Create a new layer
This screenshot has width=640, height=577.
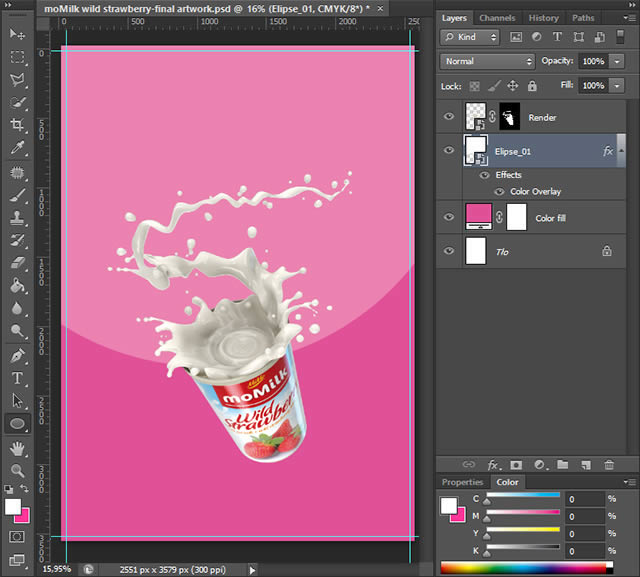(586, 465)
